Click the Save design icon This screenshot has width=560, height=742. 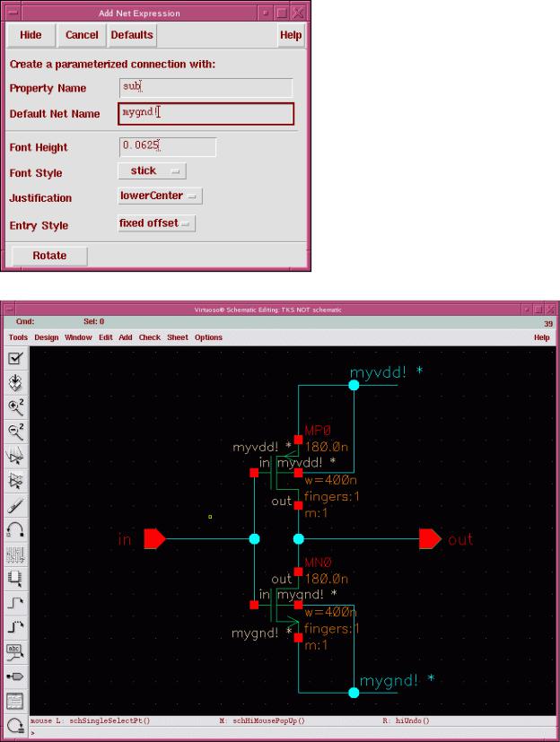tap(15, 383)
